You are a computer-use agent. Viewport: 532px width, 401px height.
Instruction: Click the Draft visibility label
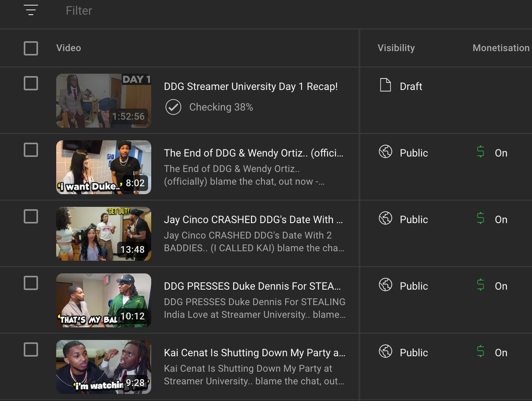click(411, 86)
